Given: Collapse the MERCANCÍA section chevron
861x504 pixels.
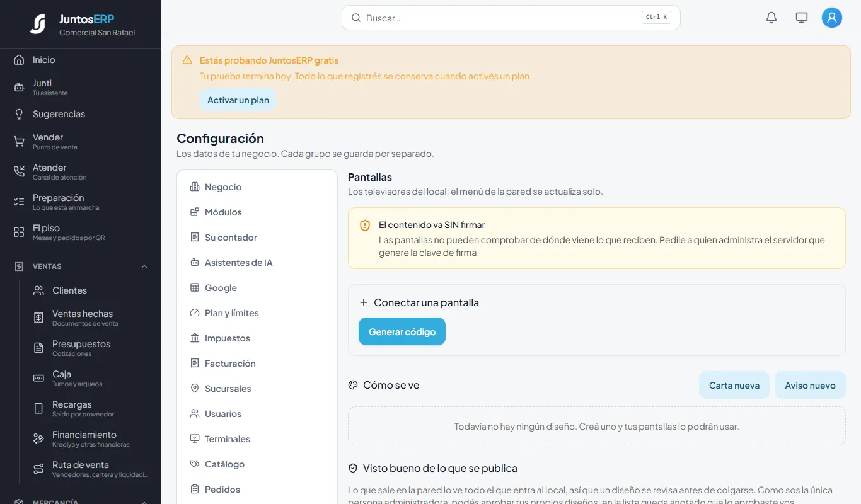Looking at the screenshot, I should [144, 501].
